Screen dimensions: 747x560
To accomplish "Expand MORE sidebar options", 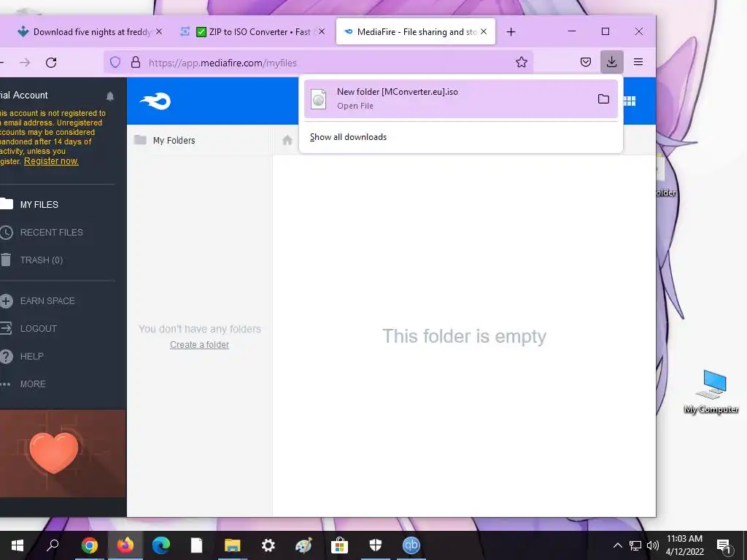I will click(32, 384).
